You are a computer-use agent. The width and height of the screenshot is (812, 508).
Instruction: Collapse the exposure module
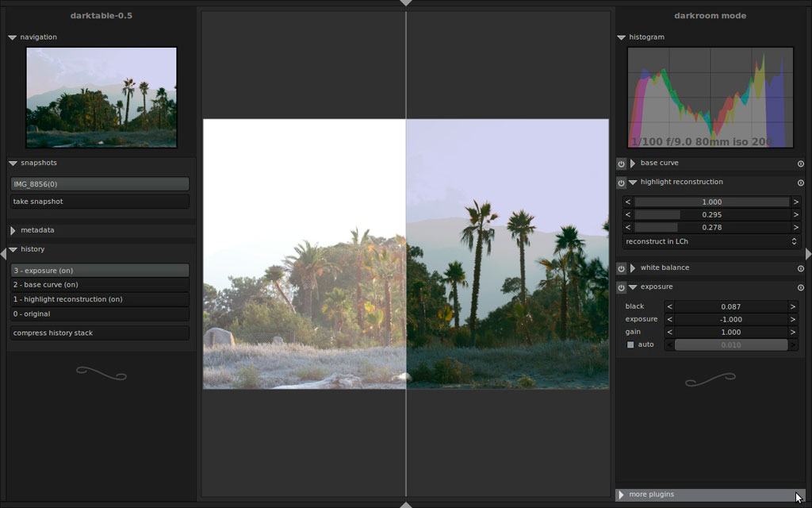coord(633,287)
